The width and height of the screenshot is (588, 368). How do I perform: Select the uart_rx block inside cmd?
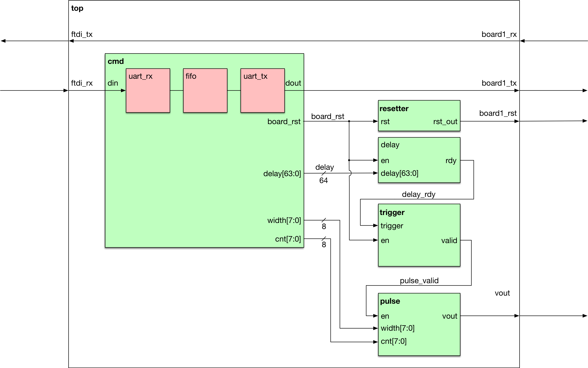[x=148, y=90]
